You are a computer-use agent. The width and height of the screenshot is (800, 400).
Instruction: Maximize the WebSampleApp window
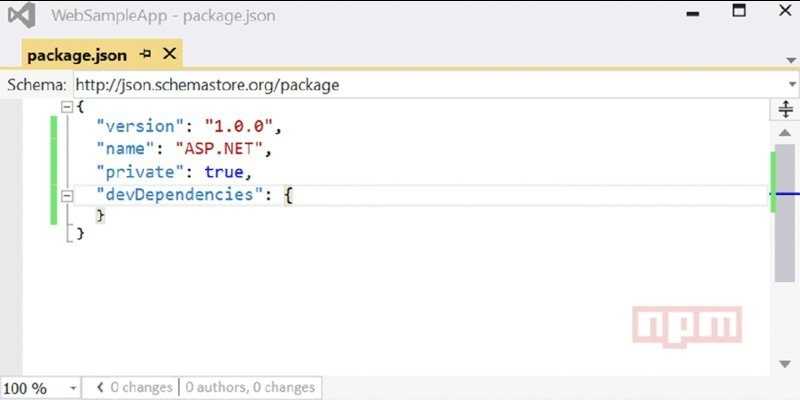[x=739, y=11]
